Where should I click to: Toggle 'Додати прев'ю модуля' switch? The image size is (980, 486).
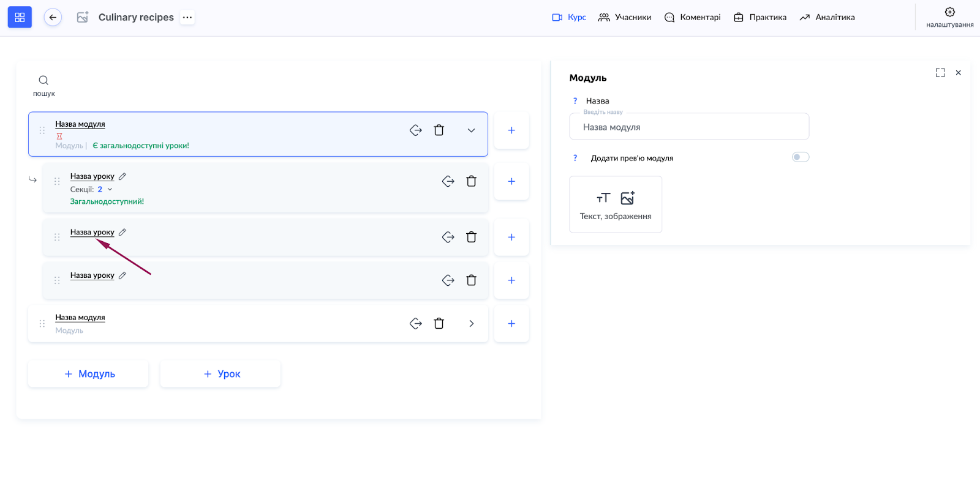pyautogui.click(x=800, y=157)
